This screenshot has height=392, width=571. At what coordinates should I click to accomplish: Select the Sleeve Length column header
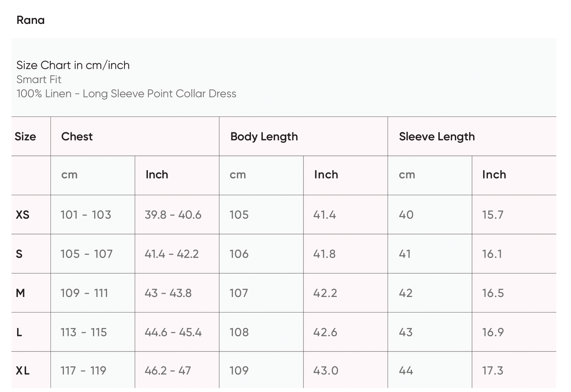[437, 136]
